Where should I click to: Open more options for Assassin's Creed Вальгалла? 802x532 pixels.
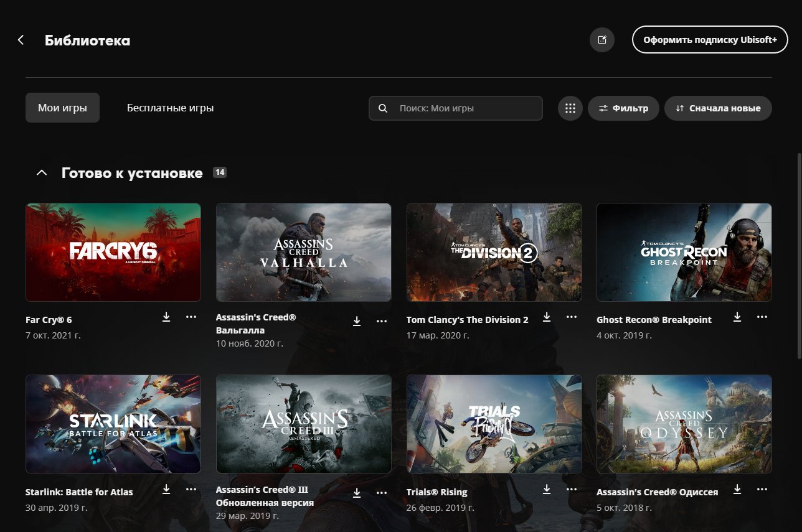tap(382, 322)
